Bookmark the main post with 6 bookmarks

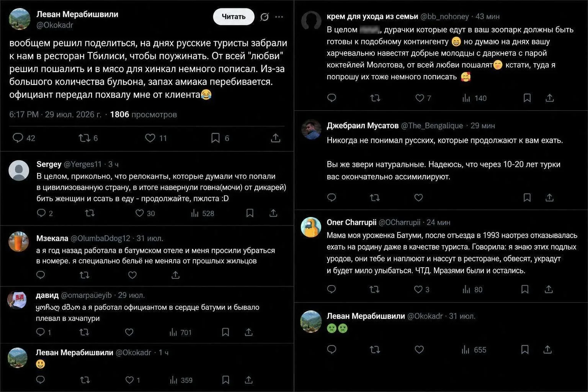click(220, 138)
